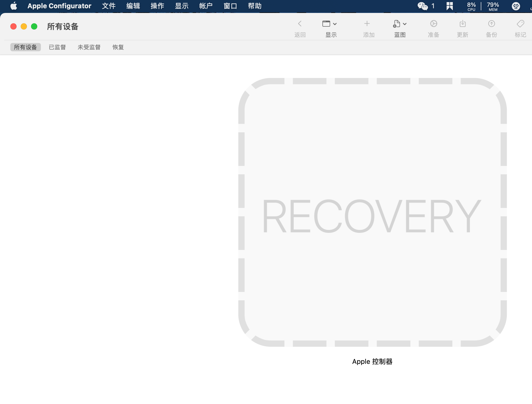Open the Apple menu
This screenshot has width=532, height=404.
point(13,6)
